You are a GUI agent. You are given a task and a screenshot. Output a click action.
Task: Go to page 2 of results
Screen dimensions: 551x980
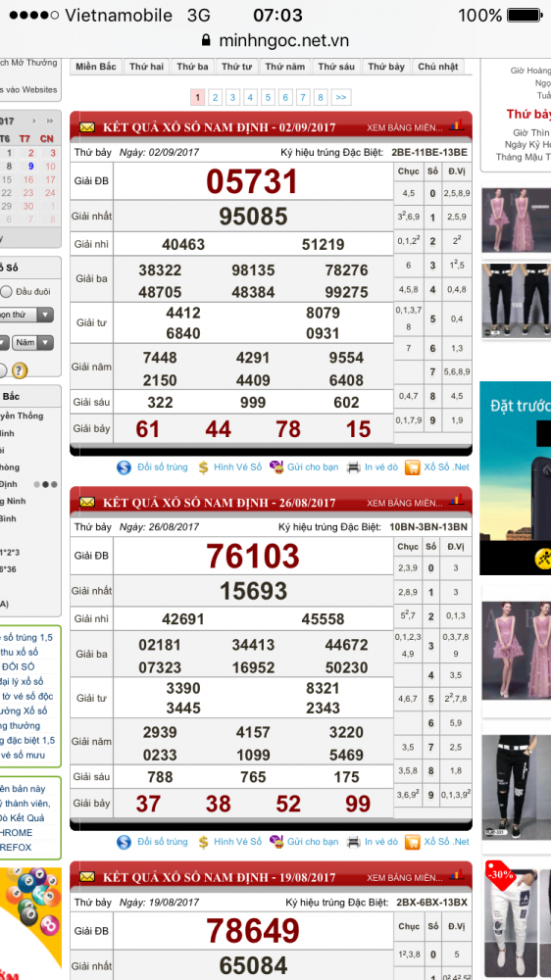215,97
